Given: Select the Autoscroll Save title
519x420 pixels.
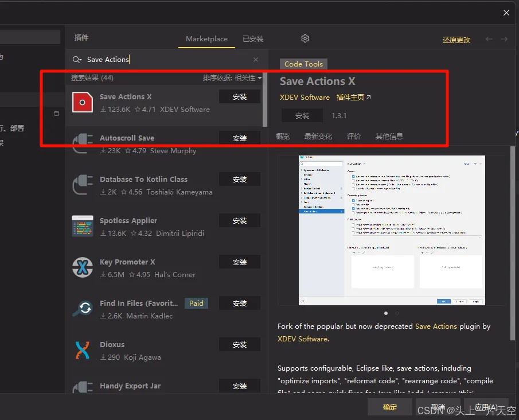Looking at the screenshot, I should pyautogui.click(x=127, y=138).
